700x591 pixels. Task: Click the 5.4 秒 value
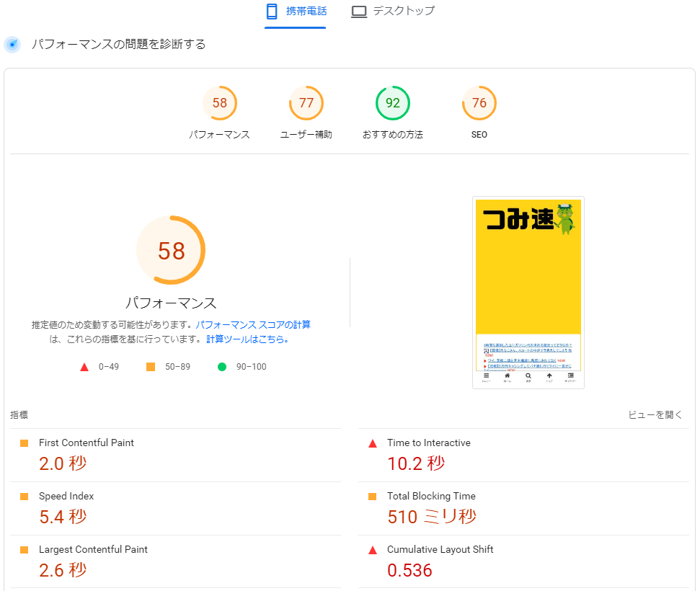(x=63, y=517)
